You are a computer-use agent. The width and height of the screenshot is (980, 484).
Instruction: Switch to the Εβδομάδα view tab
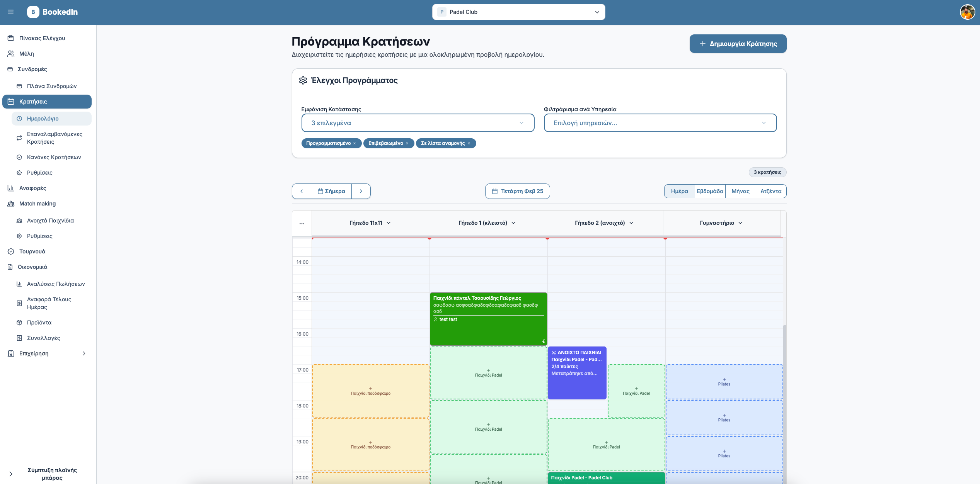click(710, 191)
